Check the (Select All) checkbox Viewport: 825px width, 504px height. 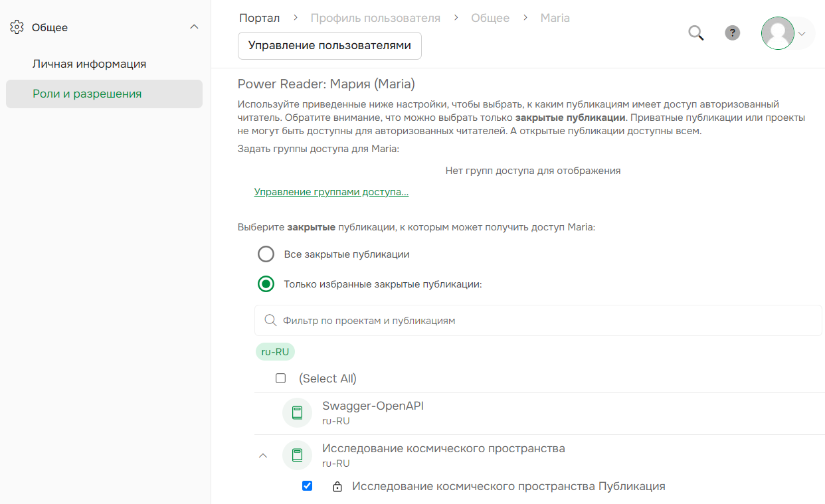pyautogui.click(x=280, y=378)
